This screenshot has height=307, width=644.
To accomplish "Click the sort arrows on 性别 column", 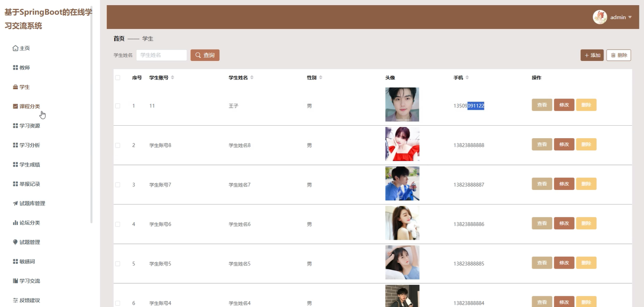I will pos(321,78).
